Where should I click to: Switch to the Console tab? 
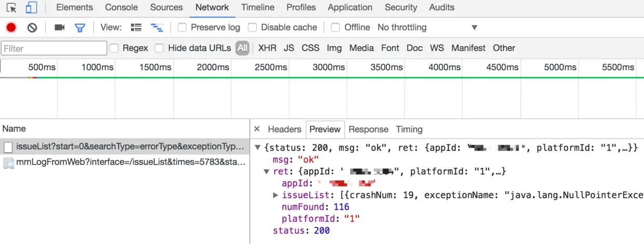122,8
